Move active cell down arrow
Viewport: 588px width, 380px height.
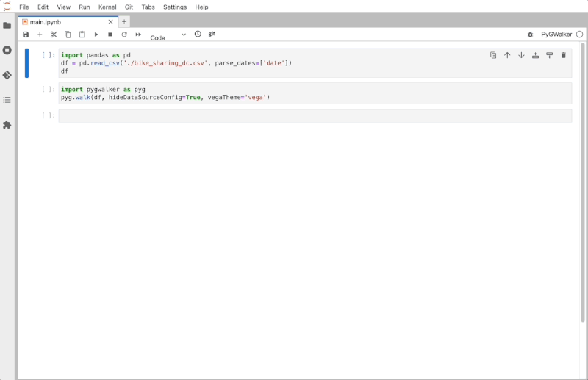click(521, 56)
